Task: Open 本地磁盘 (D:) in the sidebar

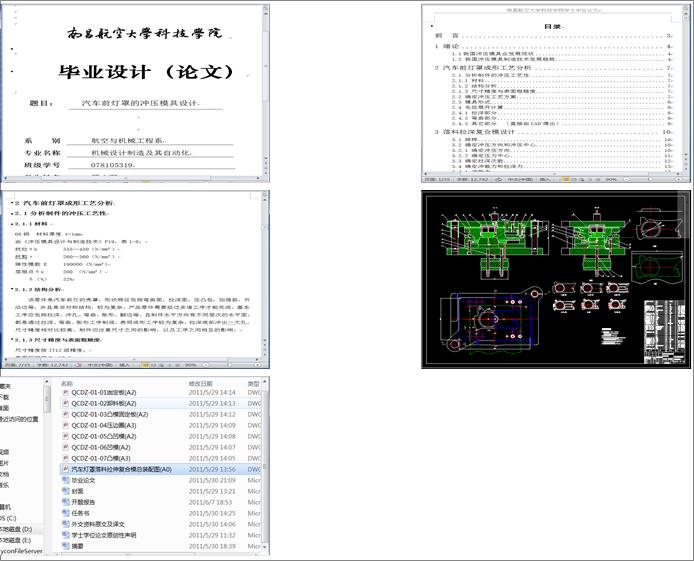Action: 16,529
